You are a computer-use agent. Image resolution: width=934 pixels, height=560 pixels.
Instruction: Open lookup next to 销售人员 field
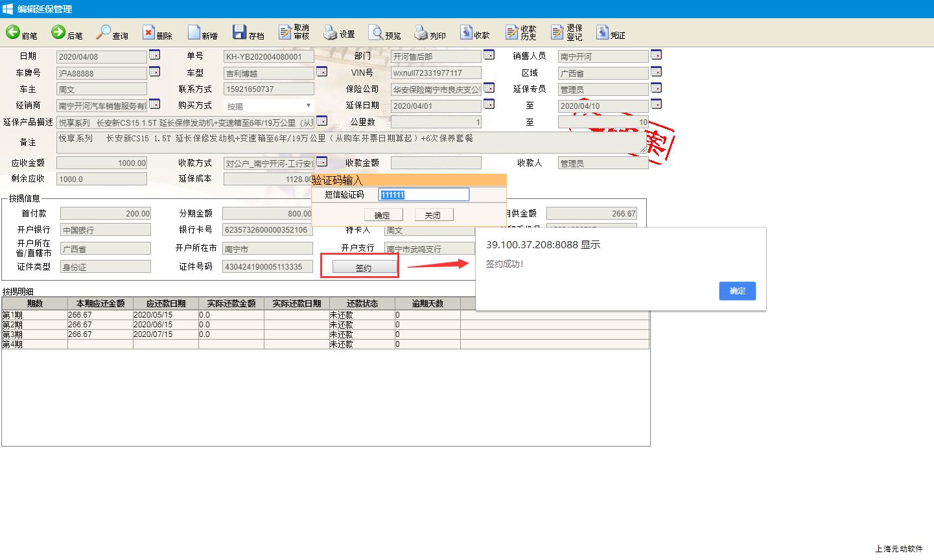click(x=656, y=54)
